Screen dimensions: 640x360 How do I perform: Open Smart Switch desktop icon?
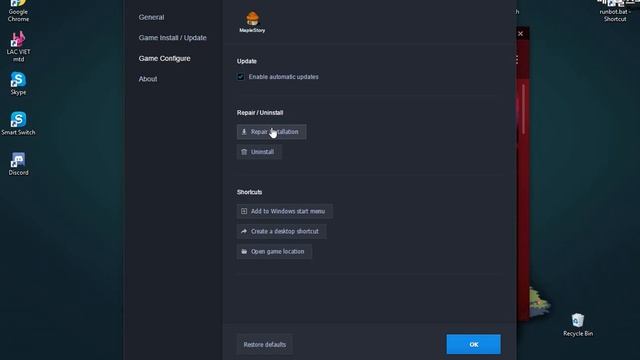pyautogui.click(x=18, y=123)
